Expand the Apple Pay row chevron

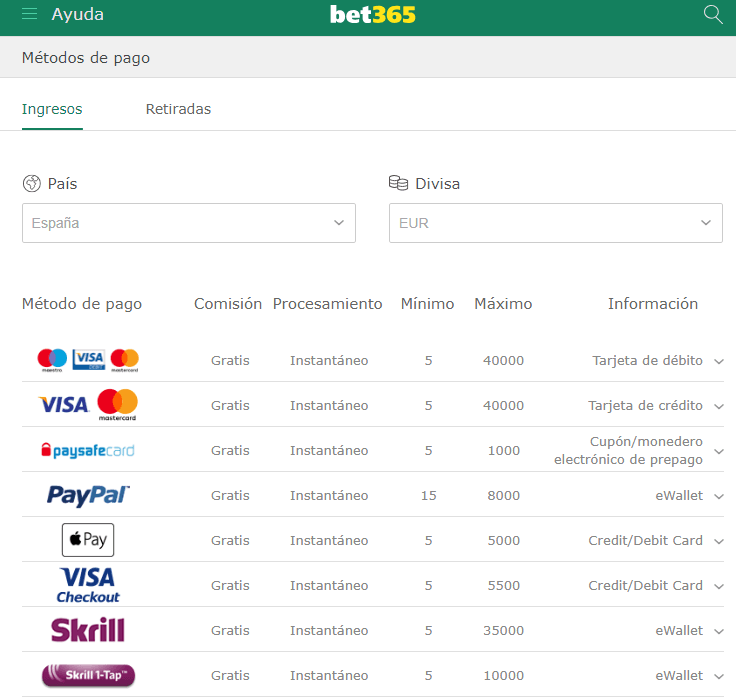(719, 541)
